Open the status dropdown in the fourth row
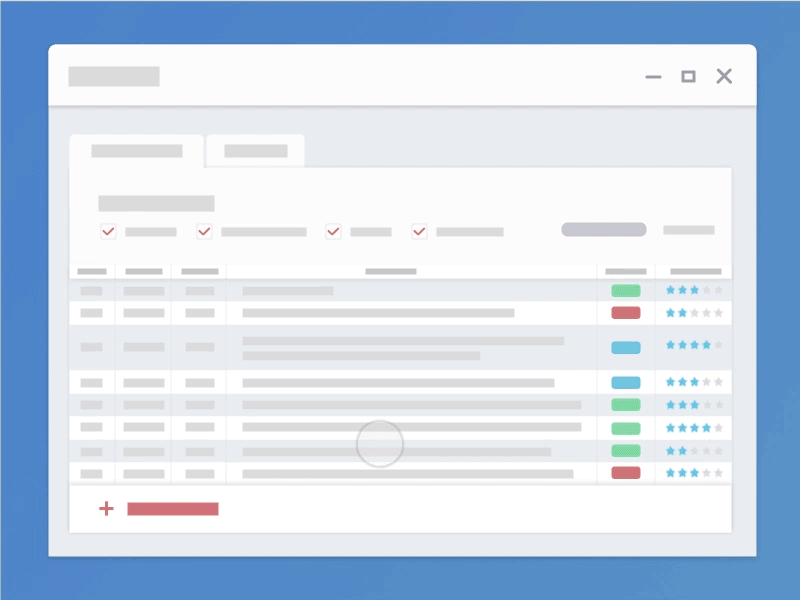 625,382
